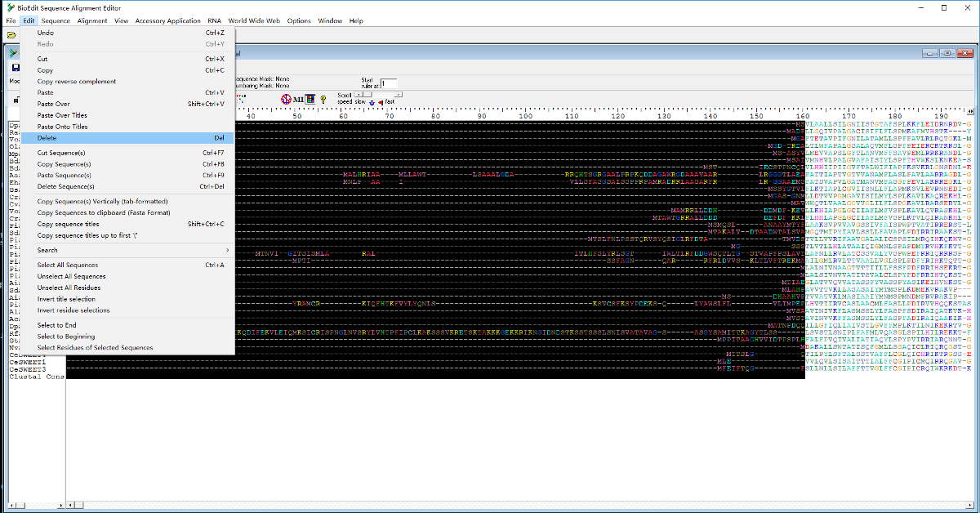Click the blue anchor icon
Image resolution: width=980 pixels, height=513 pixels.
tap(371, 102)
